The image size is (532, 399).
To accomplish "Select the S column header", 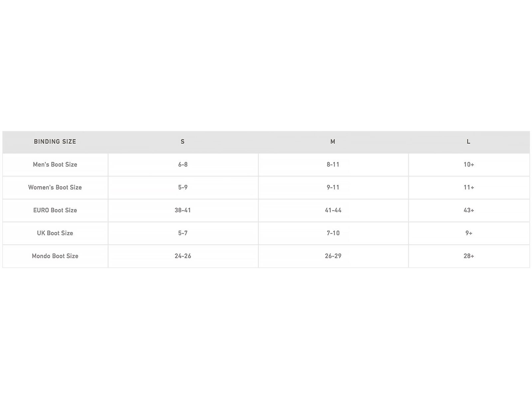I will click(183, 142).
